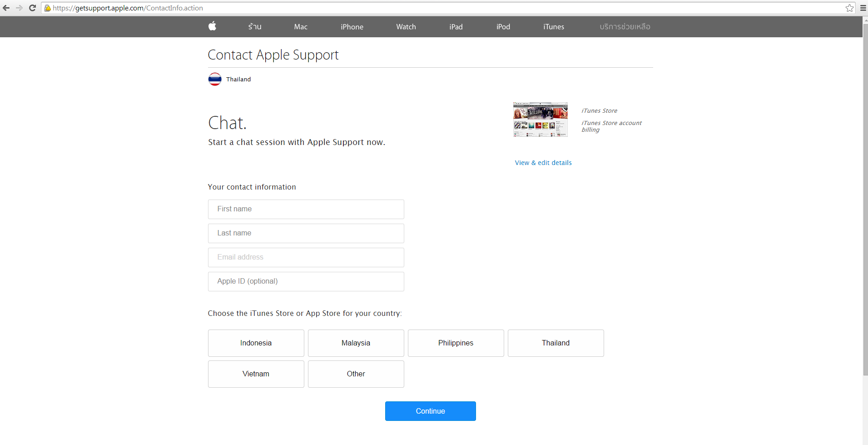Click the page vertical scrollbar
The image size is (868, 445).
pos(865,200)
